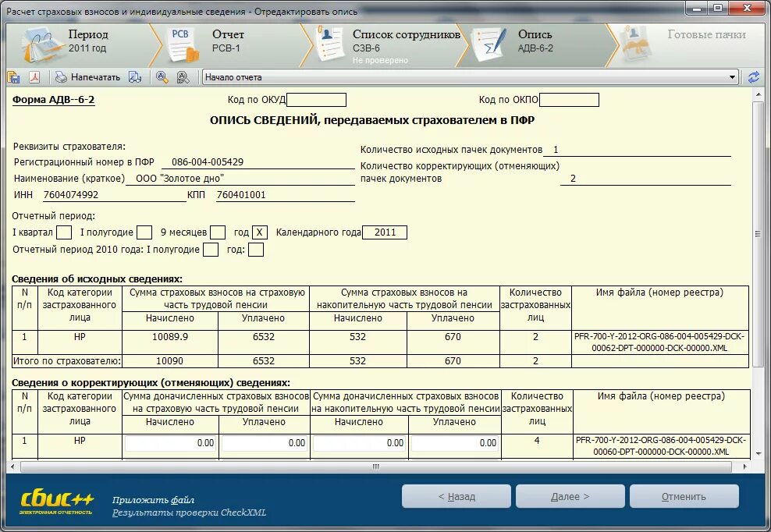
Task: Click registration number 086-004-005429
Action: (x=208, y=162)
